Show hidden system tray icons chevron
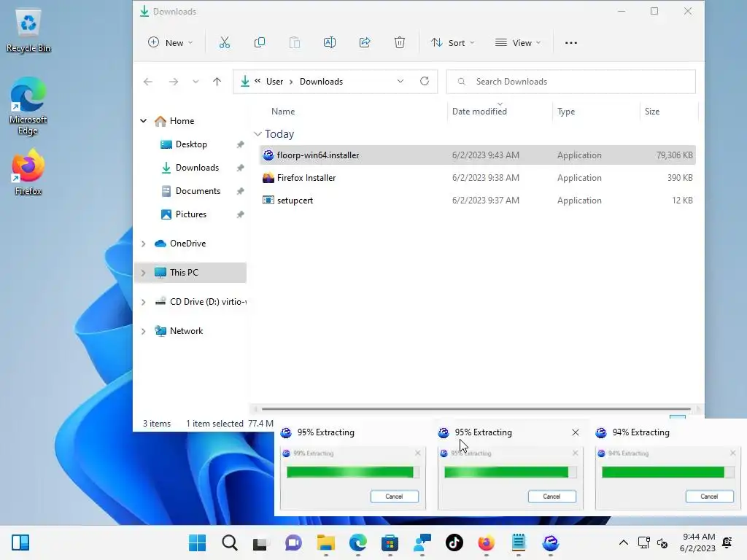747x560 pixels. 623,542
